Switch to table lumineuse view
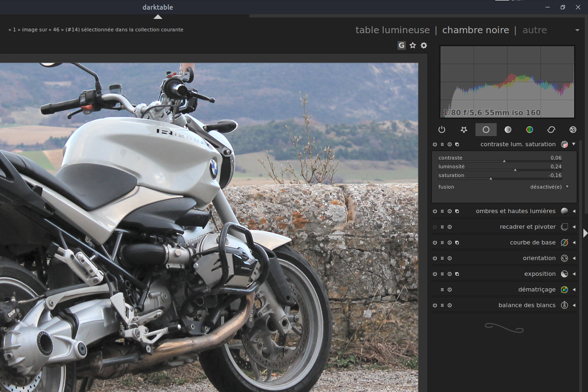588x392 pixels. (392, 30)
